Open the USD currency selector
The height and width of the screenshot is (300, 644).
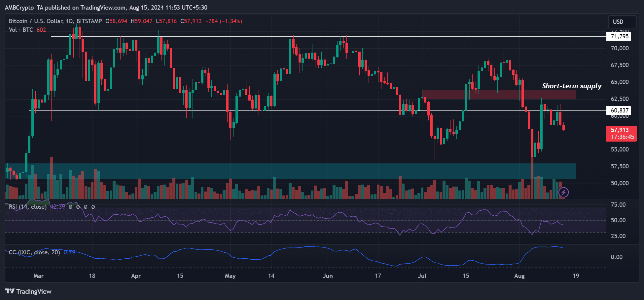pos(622,22)
